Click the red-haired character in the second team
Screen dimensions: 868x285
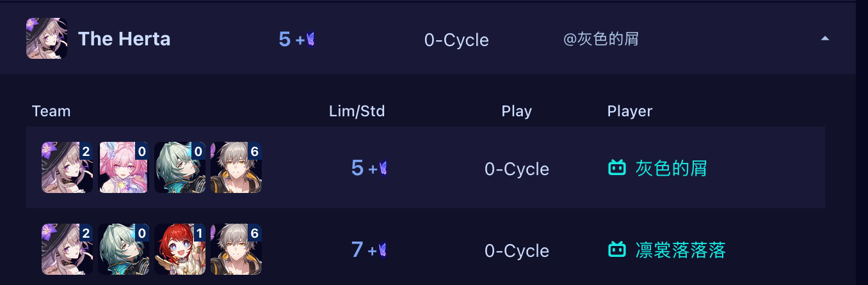pos(180,249)
